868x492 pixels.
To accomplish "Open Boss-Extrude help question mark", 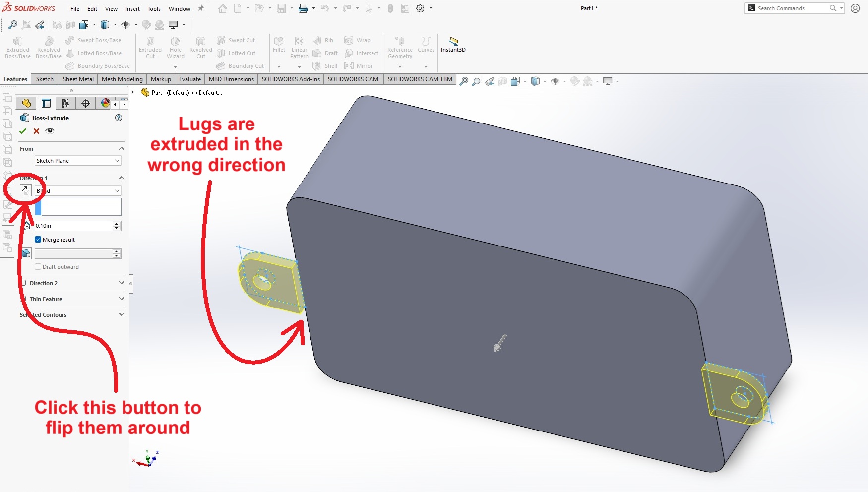I will coord(119,118).
